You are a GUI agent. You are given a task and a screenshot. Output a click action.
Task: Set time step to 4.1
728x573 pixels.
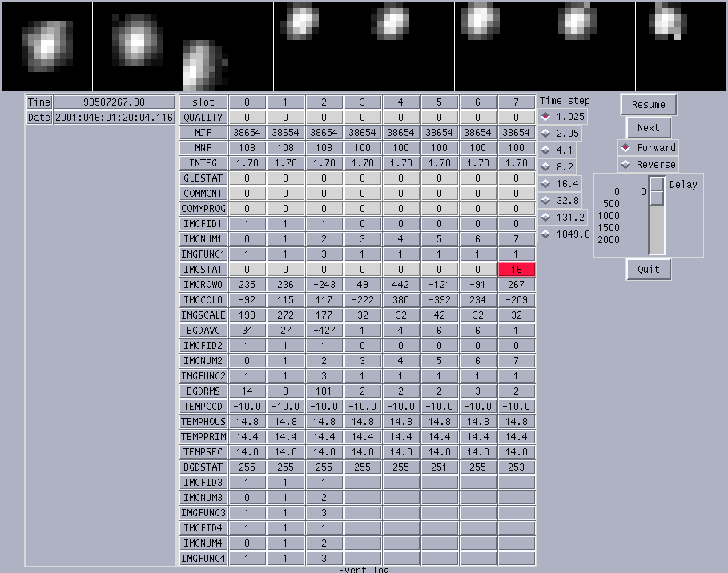[x=557, y=150]
